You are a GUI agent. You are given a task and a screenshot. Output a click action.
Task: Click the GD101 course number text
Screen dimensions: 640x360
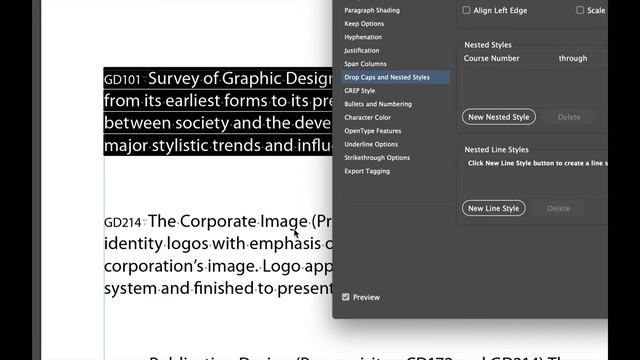click(122, 80)
